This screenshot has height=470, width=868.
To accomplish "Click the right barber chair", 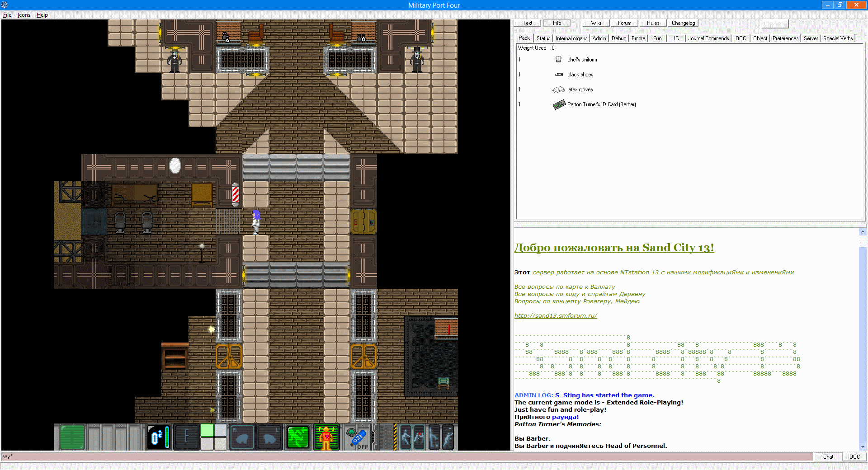I will 147,222.
